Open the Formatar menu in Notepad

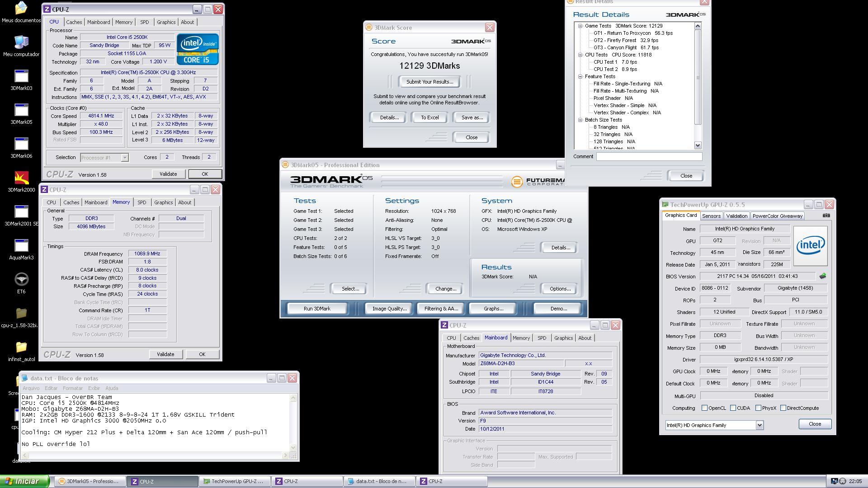pyautogui.click(x=72, y=388)
